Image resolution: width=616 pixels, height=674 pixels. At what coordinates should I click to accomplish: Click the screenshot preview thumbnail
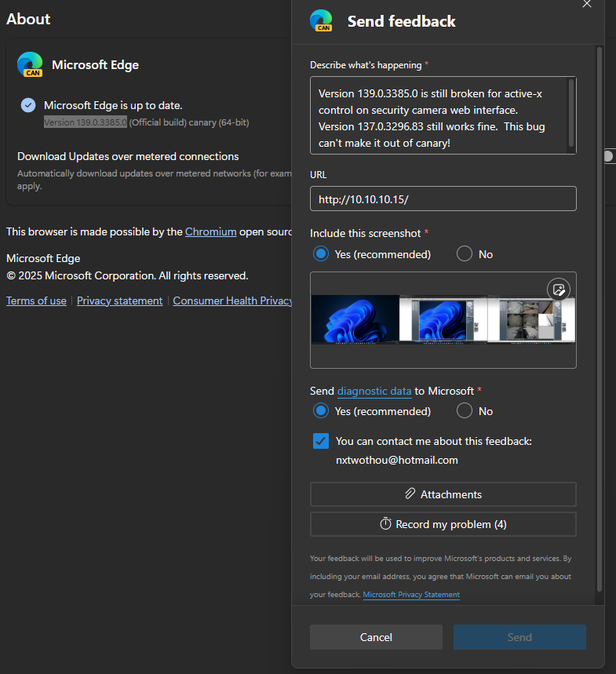coord(443,319)
